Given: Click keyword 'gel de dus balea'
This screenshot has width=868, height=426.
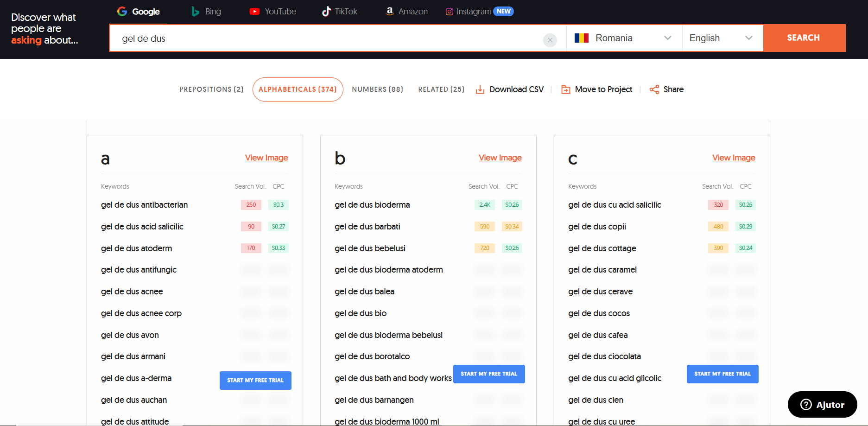Looking at the screenshot, I should coord(365,292).
